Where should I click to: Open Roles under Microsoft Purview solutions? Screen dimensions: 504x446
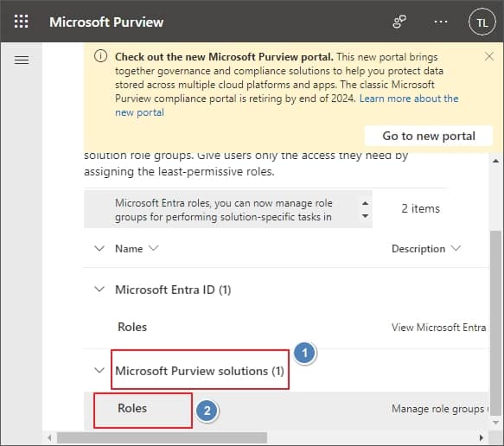click(x=132, y=408)
